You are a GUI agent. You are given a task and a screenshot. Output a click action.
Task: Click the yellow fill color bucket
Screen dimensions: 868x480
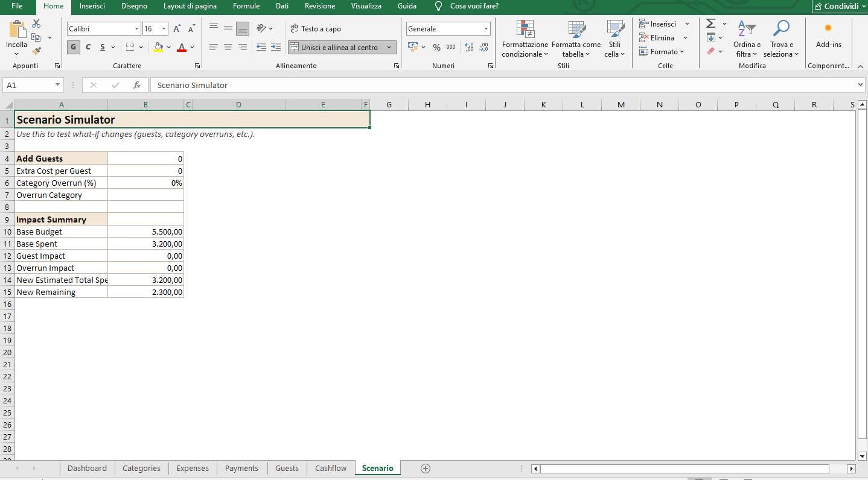(x=158, y=47)
